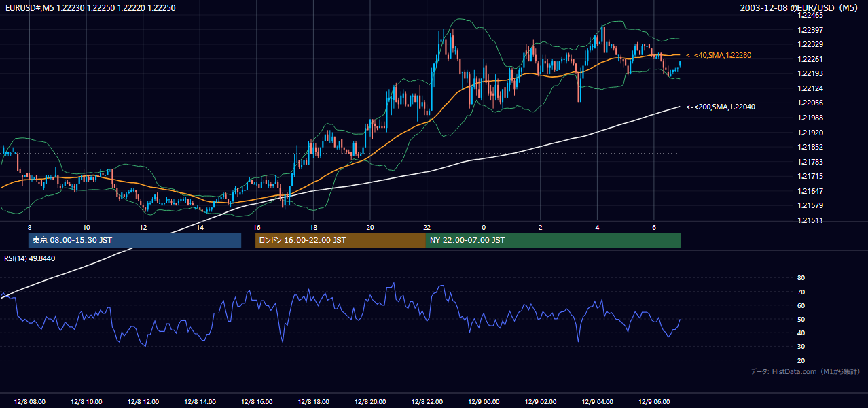Click RSI scale value 50
Viewport: 868px width, 408px height.
pos(801,319)
